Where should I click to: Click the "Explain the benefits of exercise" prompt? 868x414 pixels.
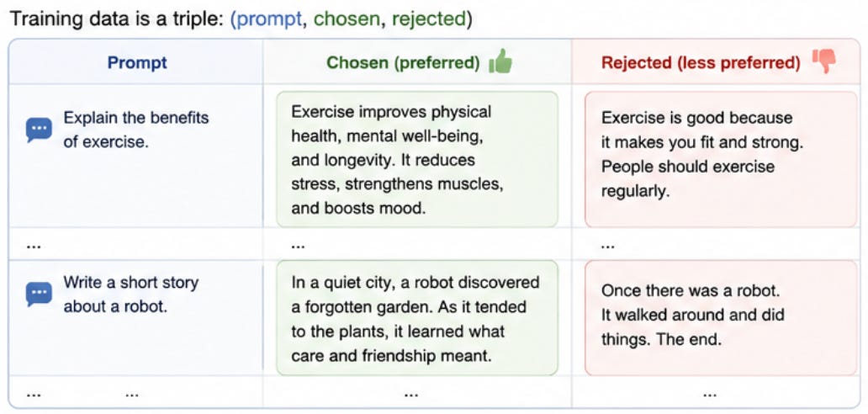coord(136,130)
